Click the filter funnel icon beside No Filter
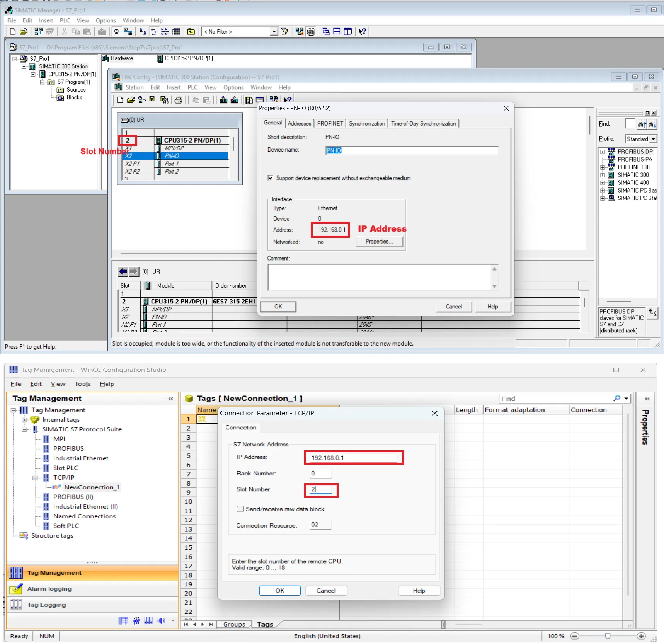Viewport: 664px width, 644px height. [285, 32]
